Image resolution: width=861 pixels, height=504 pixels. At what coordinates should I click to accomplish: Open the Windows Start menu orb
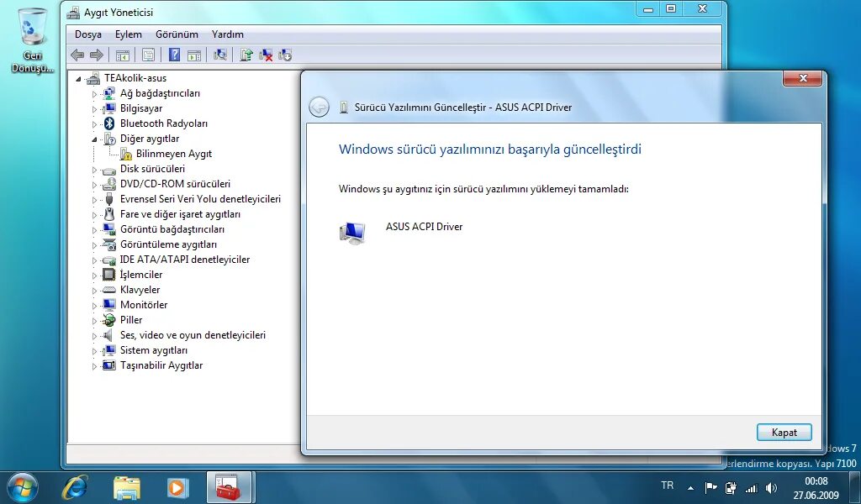[x=21, y=487]
